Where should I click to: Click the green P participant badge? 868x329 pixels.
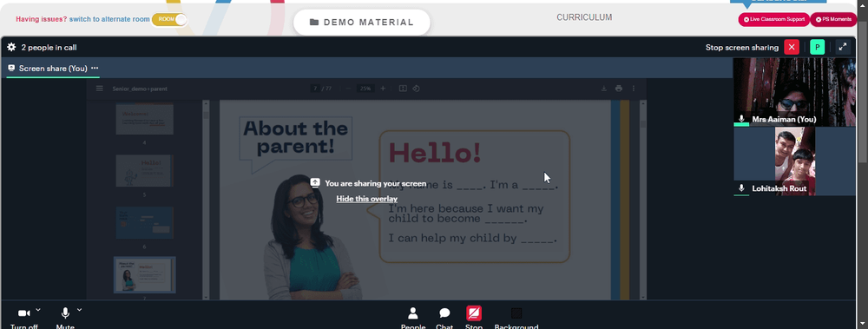pyautogui.click(x=817, y=47)
